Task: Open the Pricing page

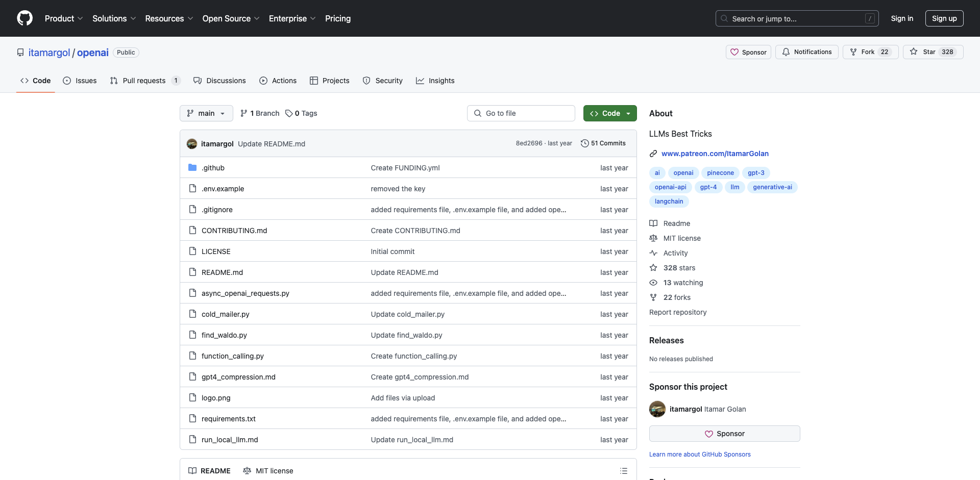Action: click(x=338, y=18)
